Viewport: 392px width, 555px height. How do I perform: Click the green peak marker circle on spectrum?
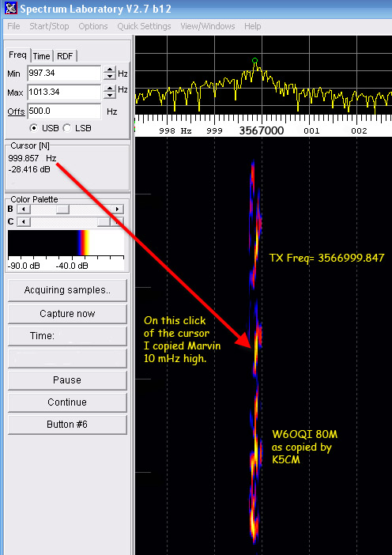tap(254, 61)
